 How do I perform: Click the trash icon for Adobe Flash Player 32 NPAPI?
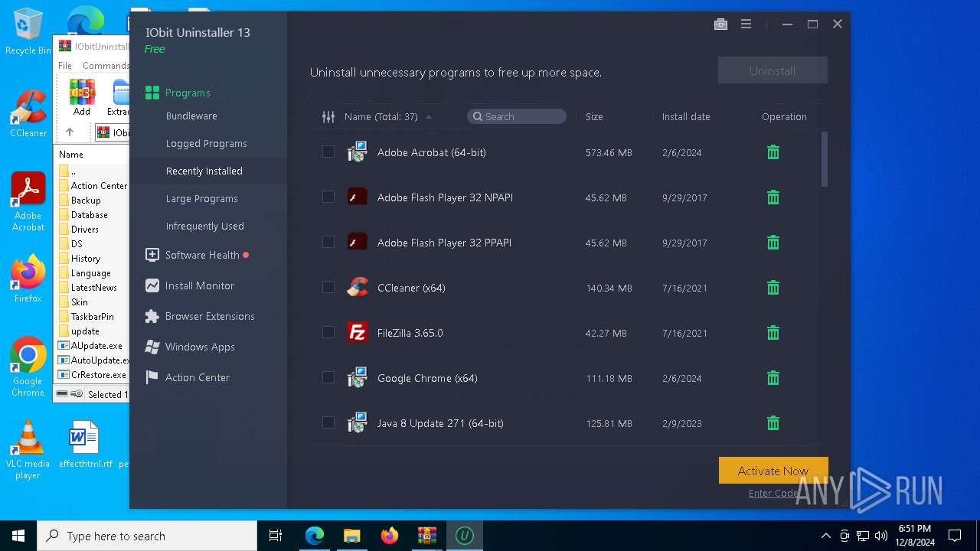click(773, 197)
